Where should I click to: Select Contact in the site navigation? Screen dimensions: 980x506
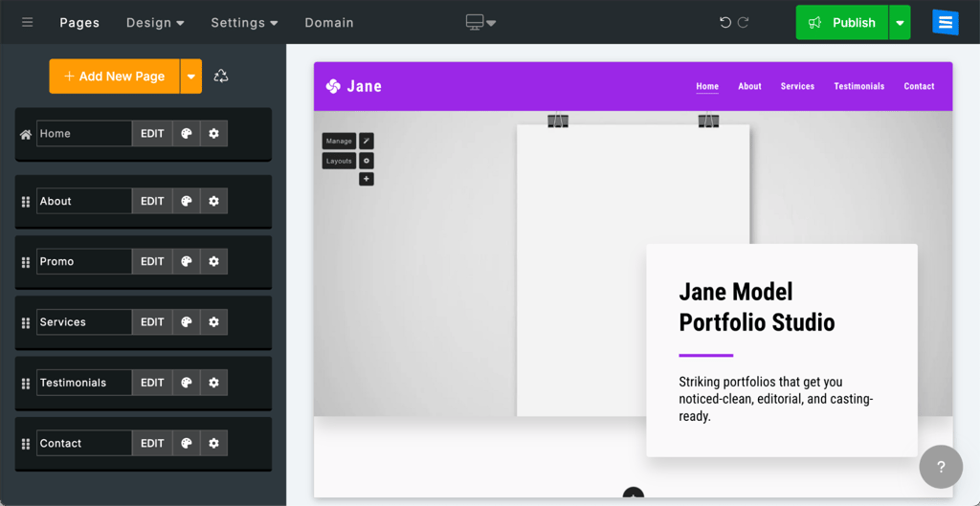point(919,86)
